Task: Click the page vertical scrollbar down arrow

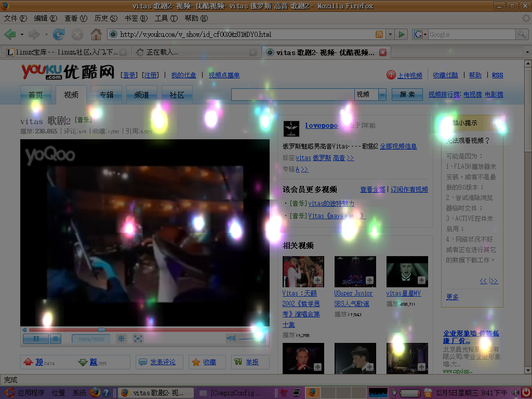Action: [x=528, y=370]
